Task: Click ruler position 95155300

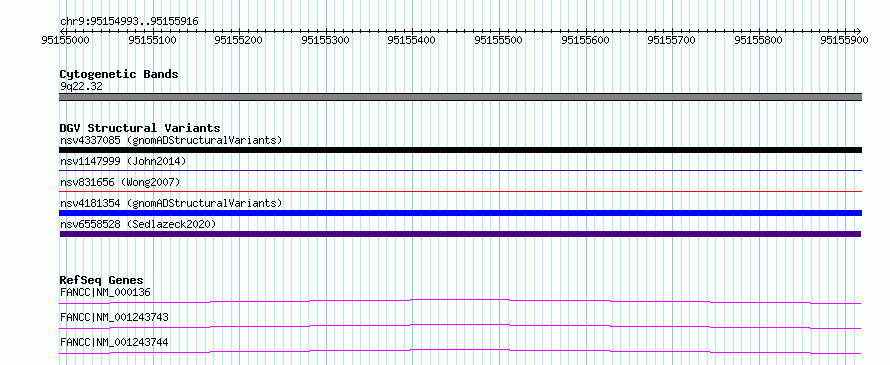Action: pyautogui.click(x=325, y=40)
